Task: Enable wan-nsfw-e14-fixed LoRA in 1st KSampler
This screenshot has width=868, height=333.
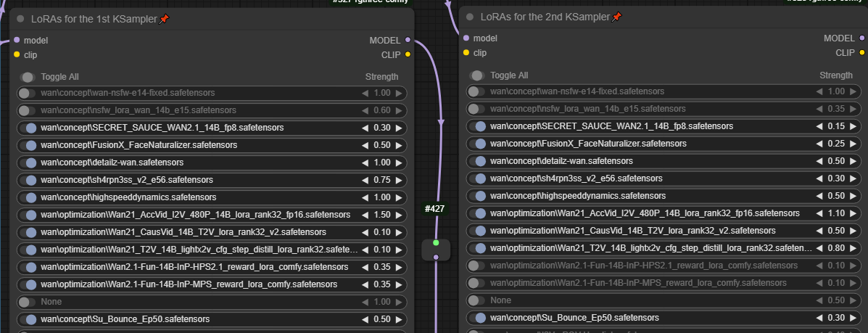Action: [x=27, y=93]
